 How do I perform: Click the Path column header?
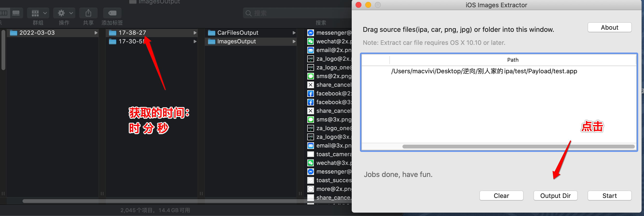(513, 60)
